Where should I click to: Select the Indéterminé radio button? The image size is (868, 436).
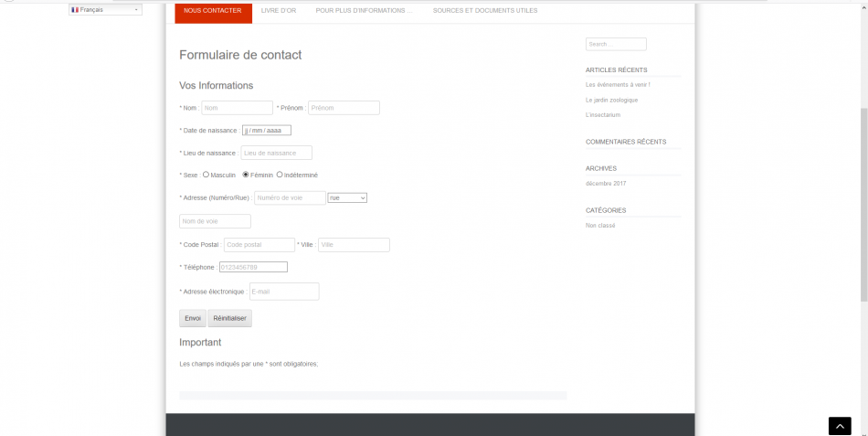point(280,175)
